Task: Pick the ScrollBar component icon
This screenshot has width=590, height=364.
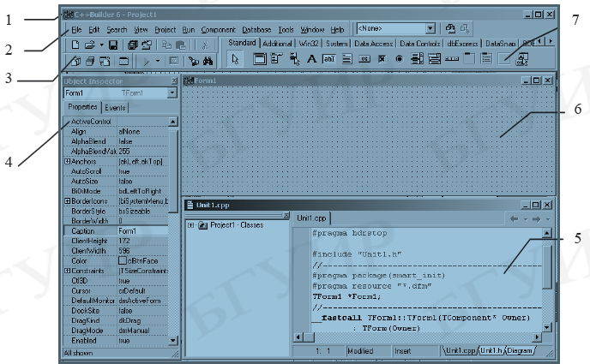Action: pyautogui.click(x=452, y=59)
